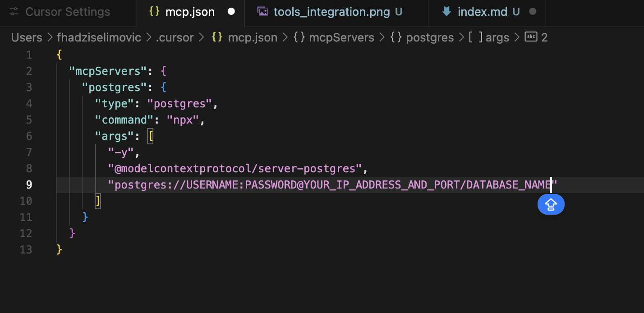Click the "npx" value
The height and width of the screenshot is (313, 644).
coord(183,120)
